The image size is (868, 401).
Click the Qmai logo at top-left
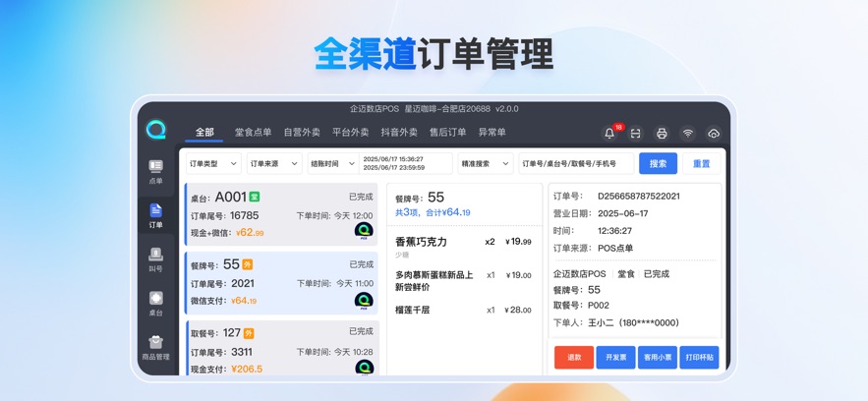point(156,130)
